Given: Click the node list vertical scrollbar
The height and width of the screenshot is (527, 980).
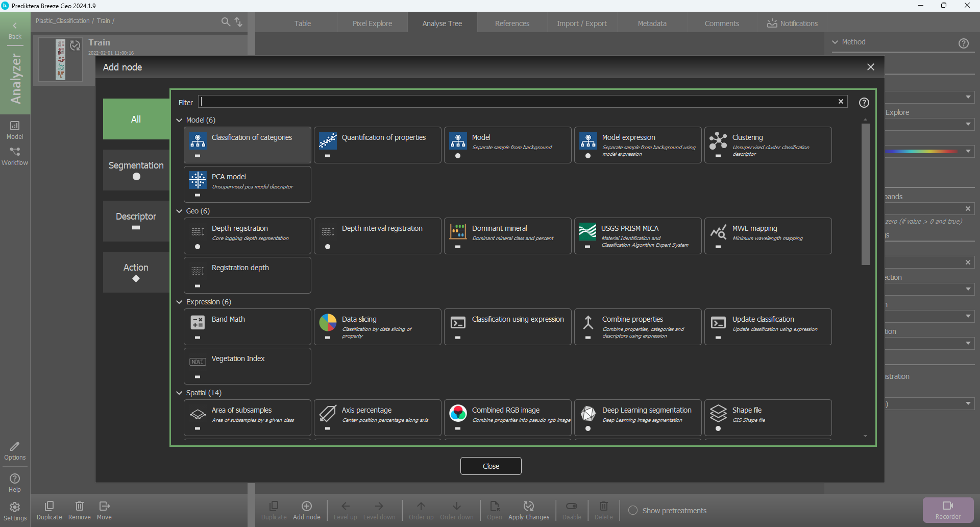Looking at the screenshot, I should click(865, 194).
